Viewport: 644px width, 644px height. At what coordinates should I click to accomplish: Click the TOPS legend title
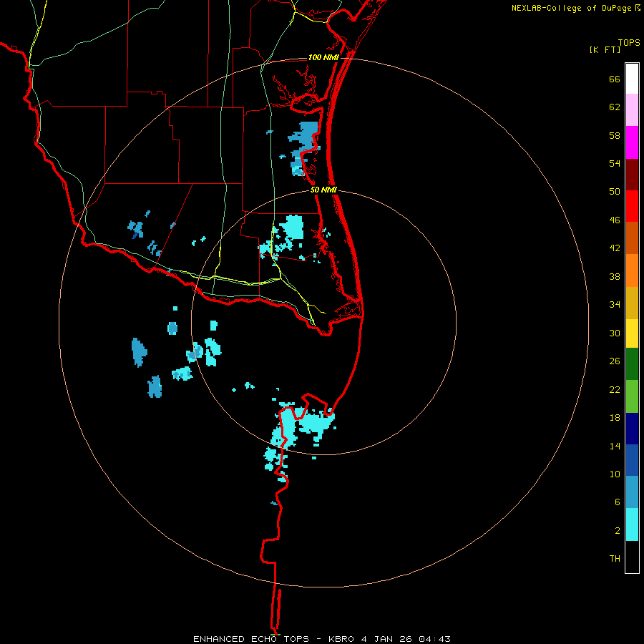click(x=629, y=43)
